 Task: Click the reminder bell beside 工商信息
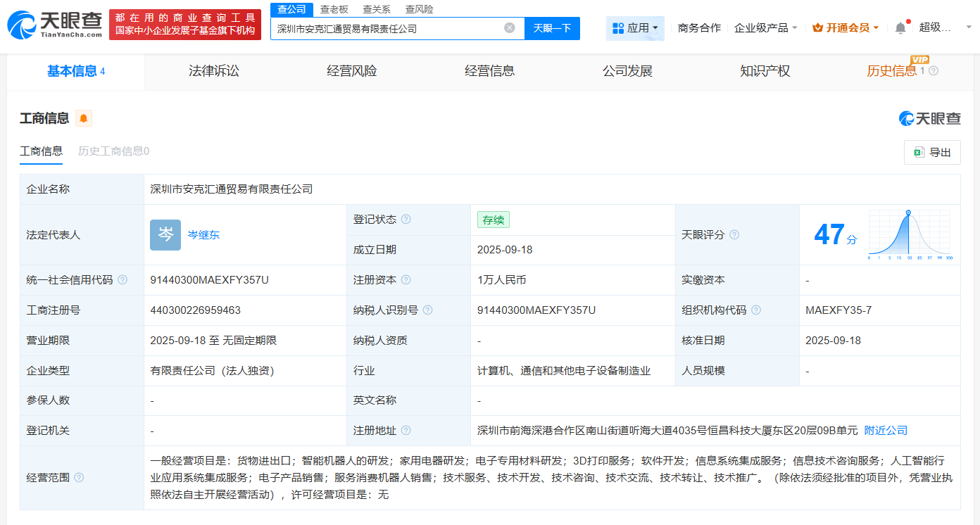point(84,118)
